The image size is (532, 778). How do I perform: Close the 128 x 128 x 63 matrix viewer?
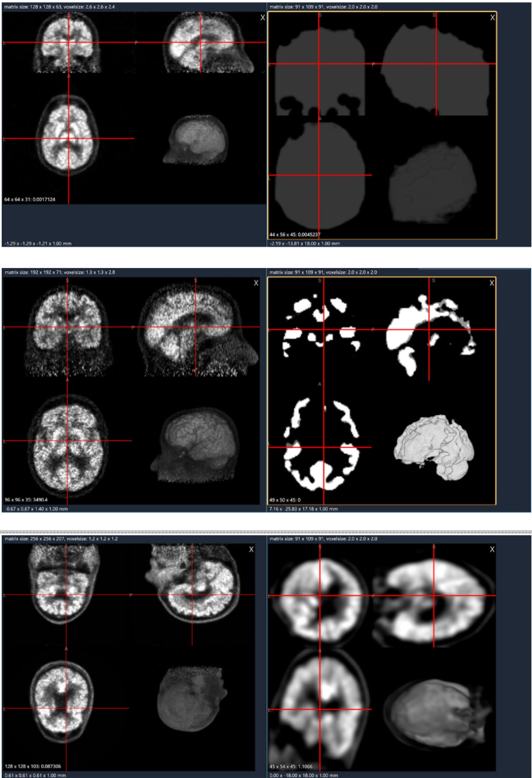click(263, 18)
